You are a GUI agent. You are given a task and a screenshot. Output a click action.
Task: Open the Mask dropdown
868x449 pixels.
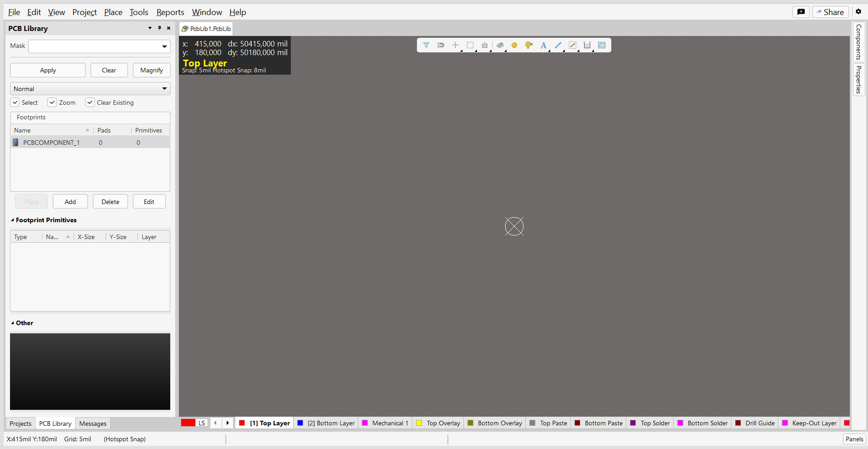(x=164, y=46)
